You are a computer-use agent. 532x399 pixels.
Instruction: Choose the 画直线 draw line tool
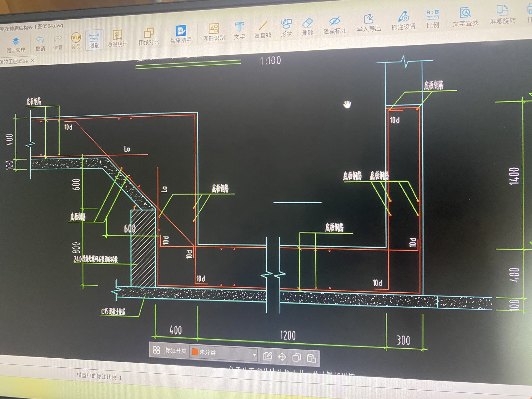263,29
